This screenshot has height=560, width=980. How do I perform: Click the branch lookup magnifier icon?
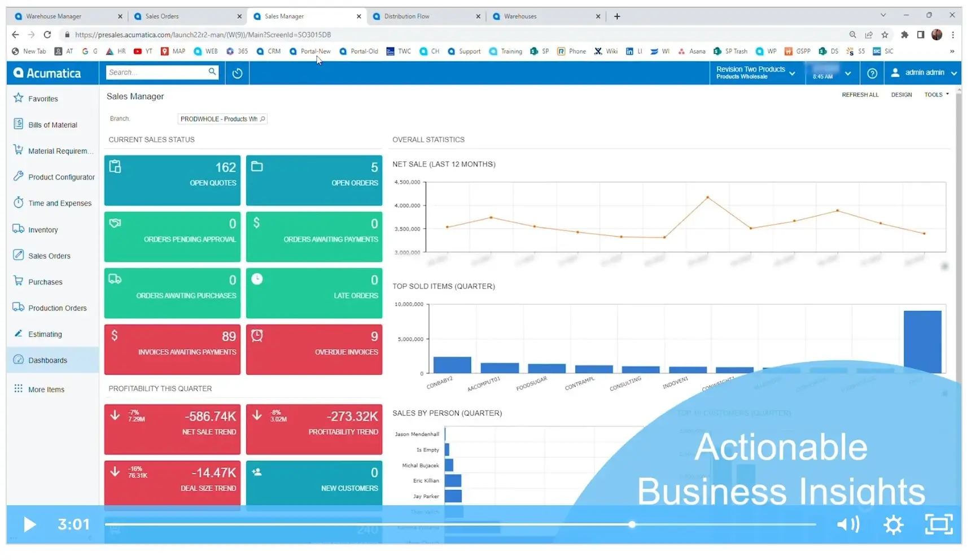point(262,119)
